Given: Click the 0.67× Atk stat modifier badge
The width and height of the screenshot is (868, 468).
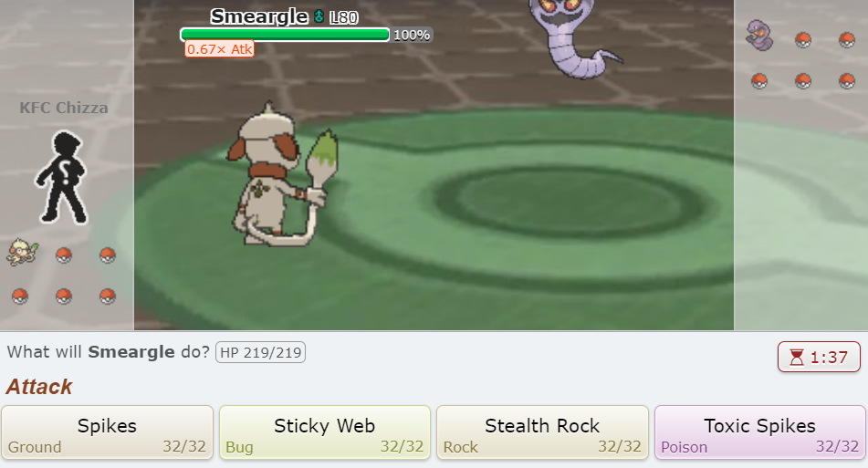Looking at the screenshot, I should [220, 49].
